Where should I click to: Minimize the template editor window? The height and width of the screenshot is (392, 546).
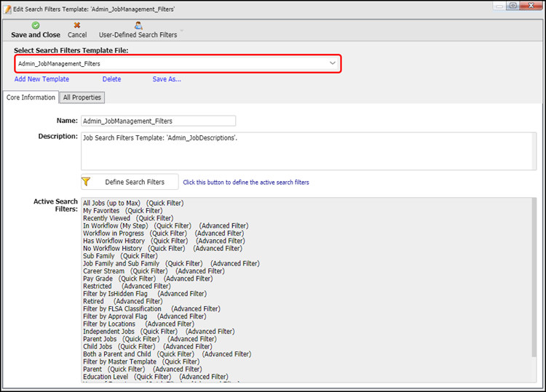click(x=497, y=7)
